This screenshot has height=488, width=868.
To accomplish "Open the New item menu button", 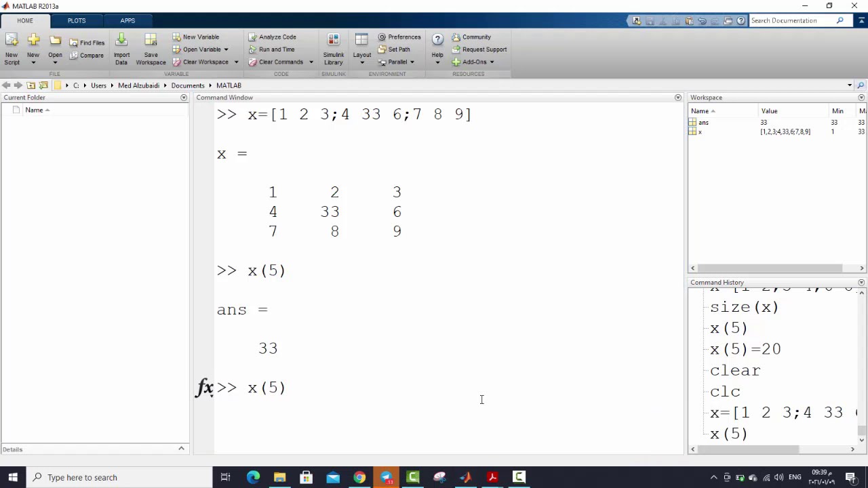I will pyautogui.click(x=33, y=49).
